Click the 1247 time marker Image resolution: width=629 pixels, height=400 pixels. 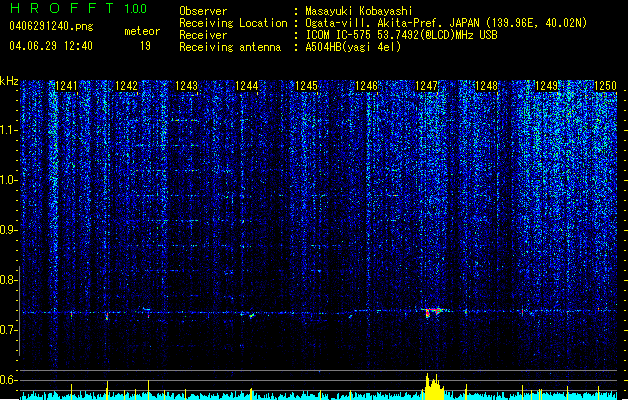426,86
